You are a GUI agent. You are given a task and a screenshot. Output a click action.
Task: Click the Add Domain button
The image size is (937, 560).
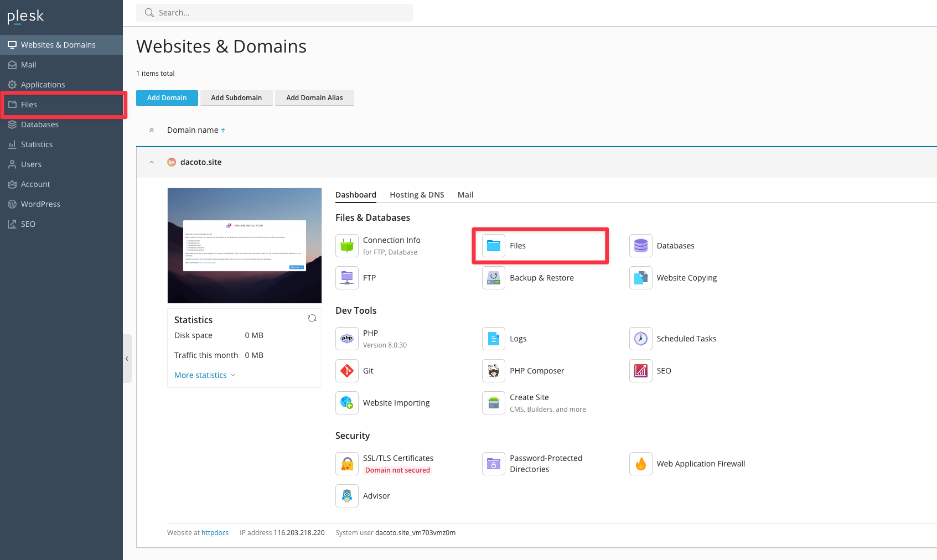click(167, 98)
